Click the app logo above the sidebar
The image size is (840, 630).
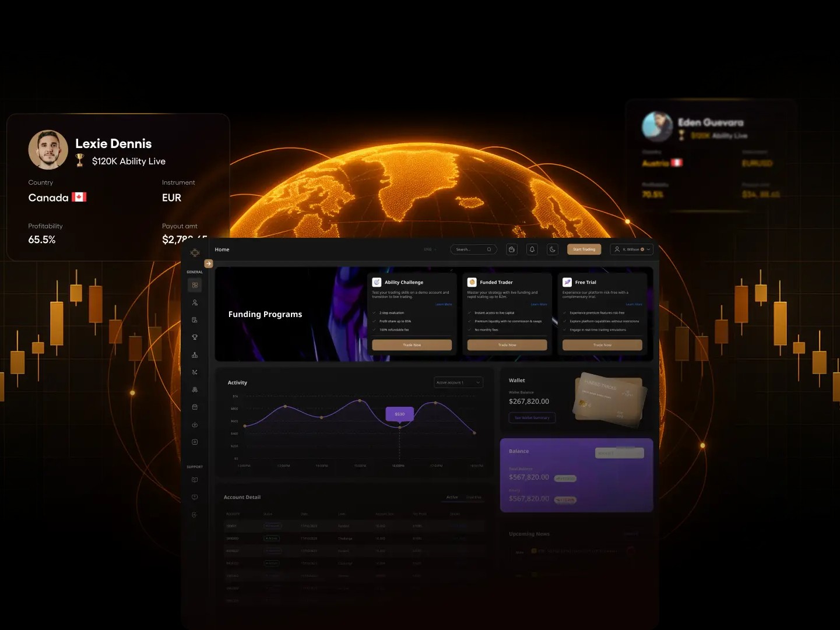195,252
